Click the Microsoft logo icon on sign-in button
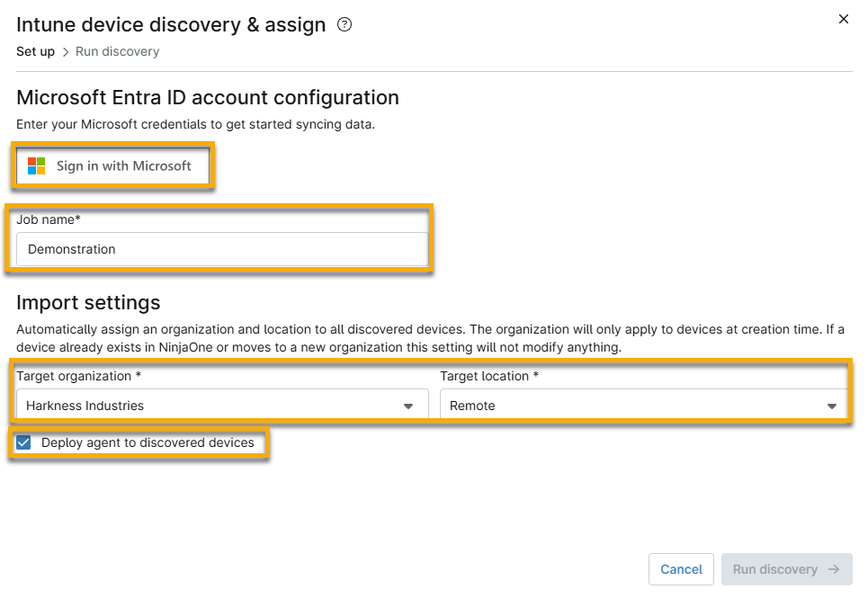Viewport: 868px width, 598px height. 38,166
